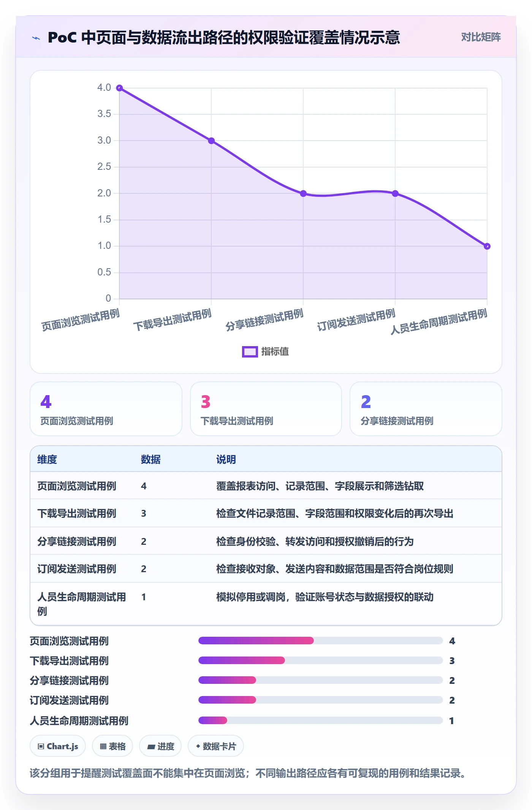
Task: Click the 数据 column header
Action: tap(150, 460)
